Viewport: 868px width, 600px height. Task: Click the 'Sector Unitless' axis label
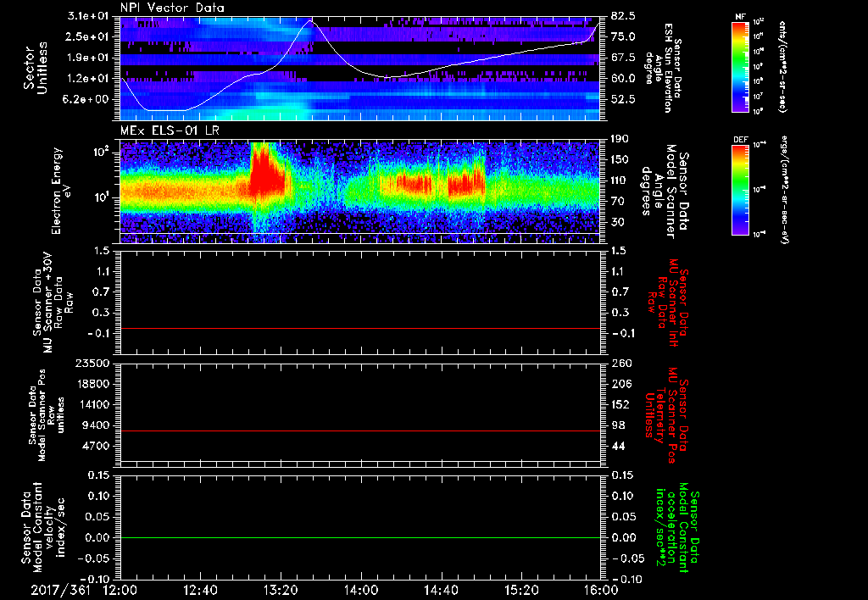(36, 68)
